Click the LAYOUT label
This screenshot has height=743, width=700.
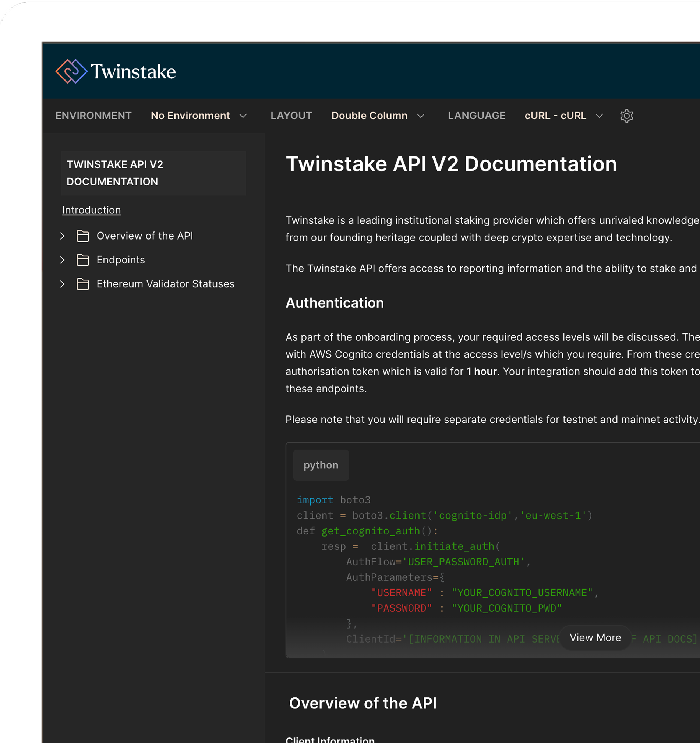point(291,116)
